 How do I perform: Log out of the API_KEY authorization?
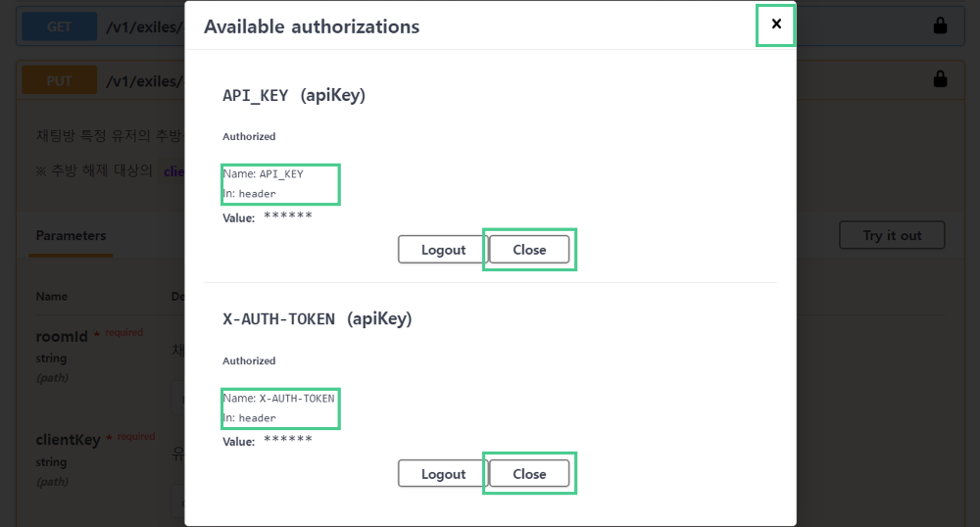[x=443, y=250]
